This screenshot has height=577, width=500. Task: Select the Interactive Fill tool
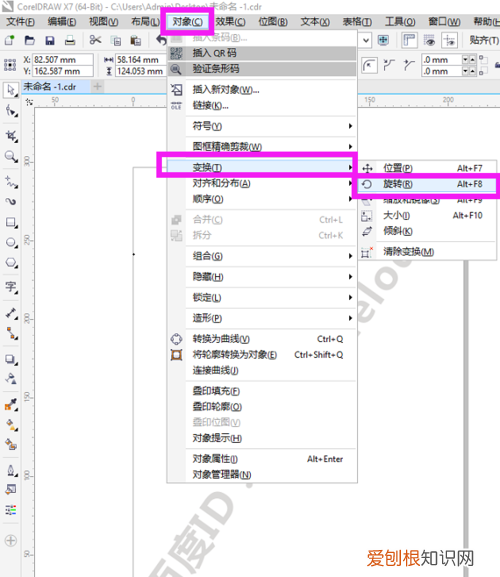(x=11, y=425)
